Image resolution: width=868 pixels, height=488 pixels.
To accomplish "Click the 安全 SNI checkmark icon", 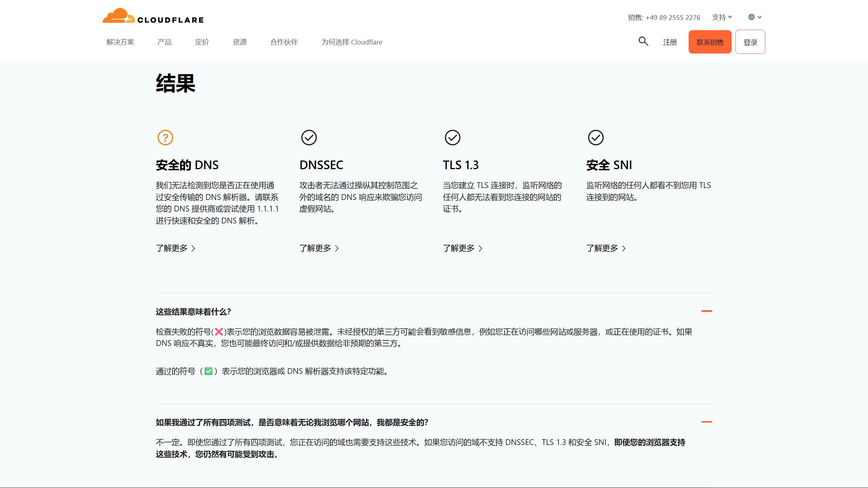I will point(596,138).
